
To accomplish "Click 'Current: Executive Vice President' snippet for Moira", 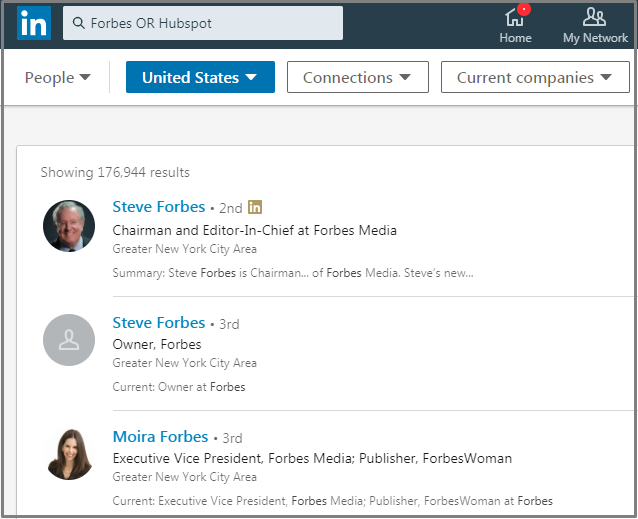I will pyautogui.click(x=332, y=501).
